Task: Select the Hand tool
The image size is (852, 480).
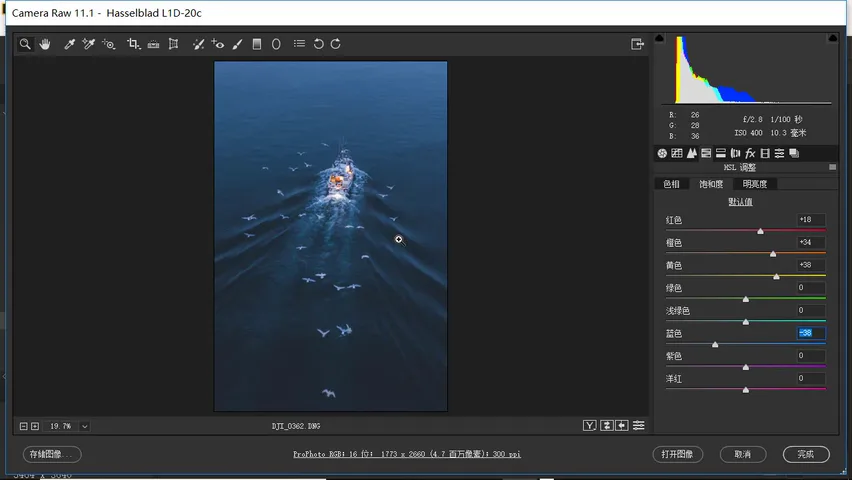Action: point(45,44)
